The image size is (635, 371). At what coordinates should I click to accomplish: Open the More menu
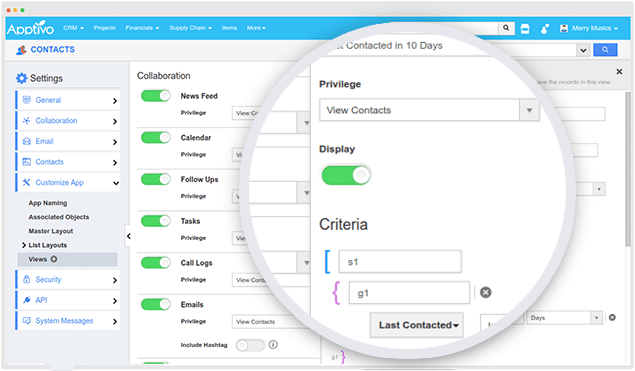coord(256,28)
